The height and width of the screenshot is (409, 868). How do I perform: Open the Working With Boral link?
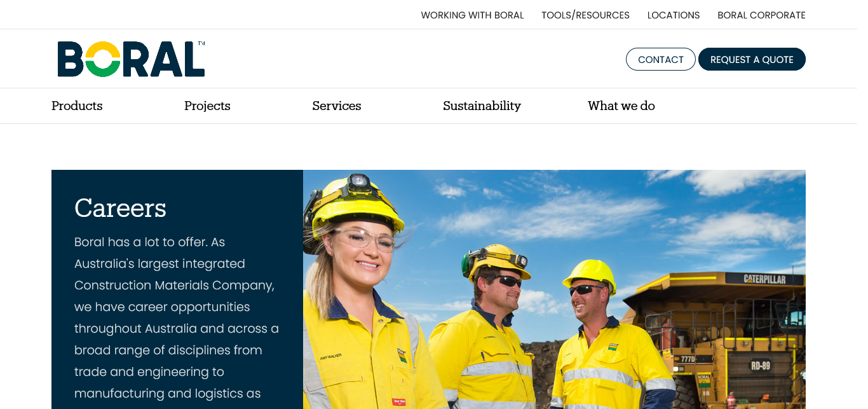(x=472, y=15)
